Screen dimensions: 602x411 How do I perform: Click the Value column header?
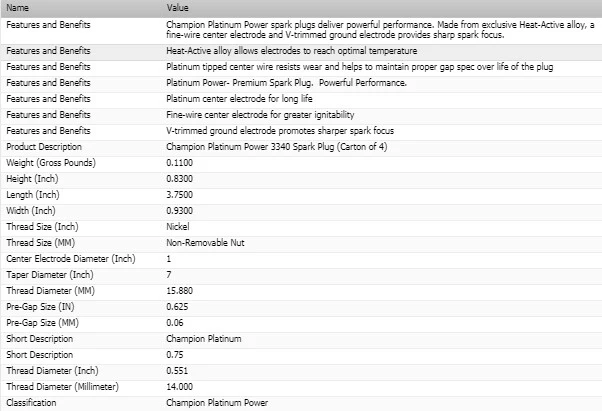point(382,8)
